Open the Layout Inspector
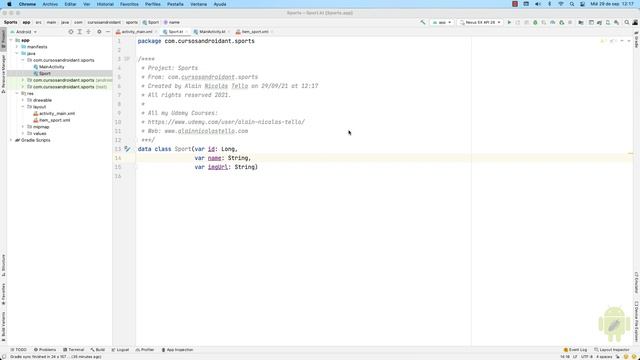Screen dimensions: 640x360 [611, 350]
